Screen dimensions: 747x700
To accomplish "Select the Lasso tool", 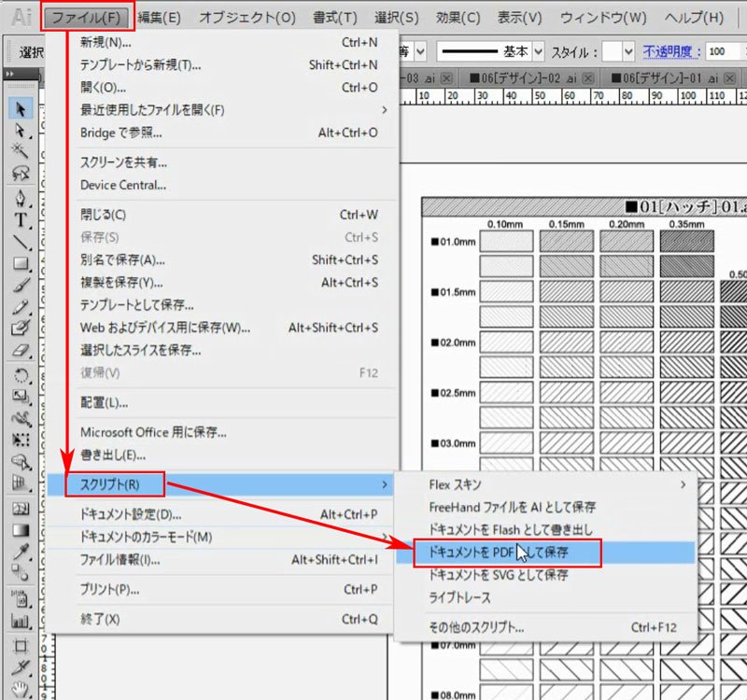I will pos(21,173).
